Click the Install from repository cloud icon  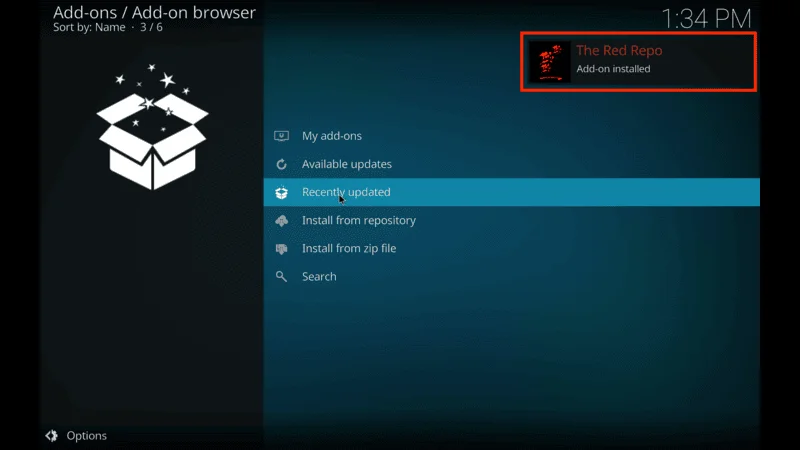click(x=281, y=220)
